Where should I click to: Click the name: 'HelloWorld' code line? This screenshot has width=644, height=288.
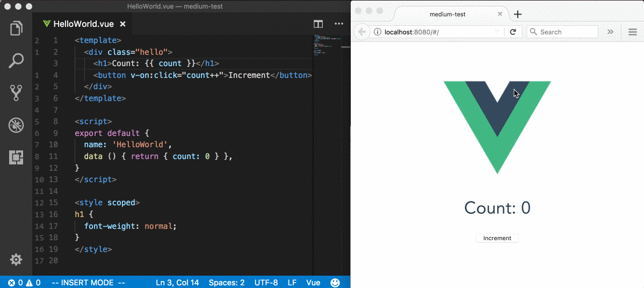pos(127,145)
